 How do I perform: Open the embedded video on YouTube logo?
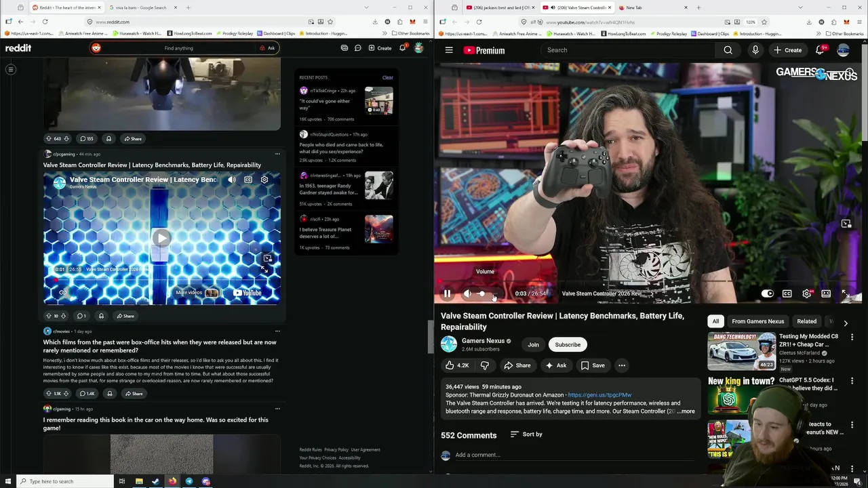(248, 293)
